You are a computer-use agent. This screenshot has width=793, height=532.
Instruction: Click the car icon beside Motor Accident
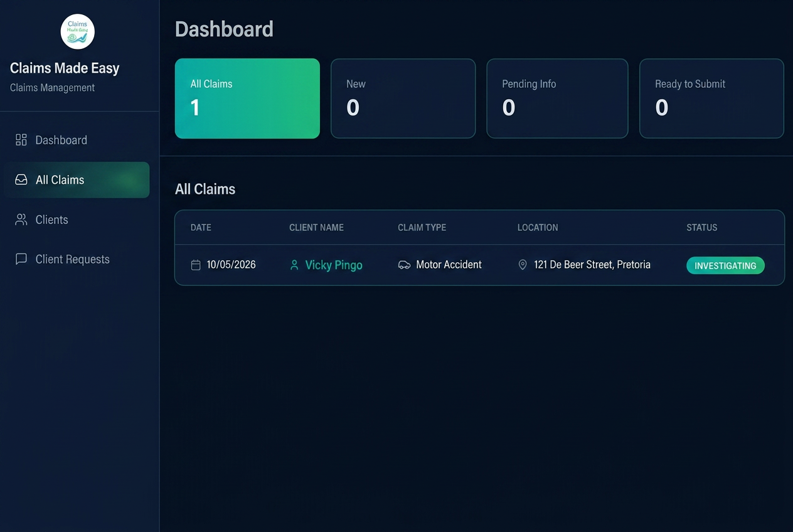click(404, 265)
